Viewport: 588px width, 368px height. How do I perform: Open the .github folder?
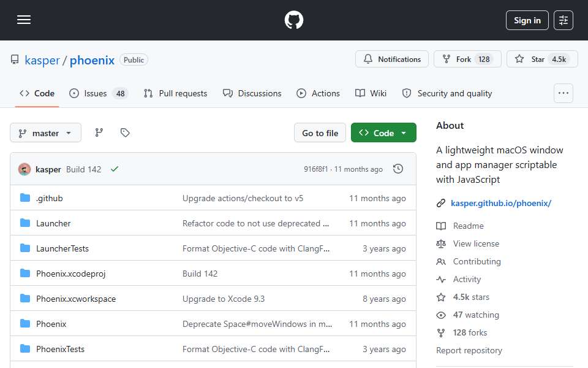click(50, 198)
